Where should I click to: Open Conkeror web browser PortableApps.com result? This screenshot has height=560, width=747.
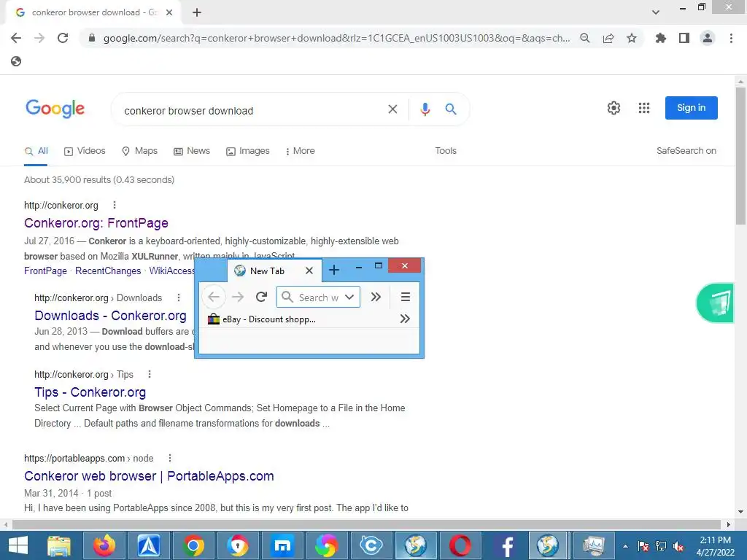point(149,476)
